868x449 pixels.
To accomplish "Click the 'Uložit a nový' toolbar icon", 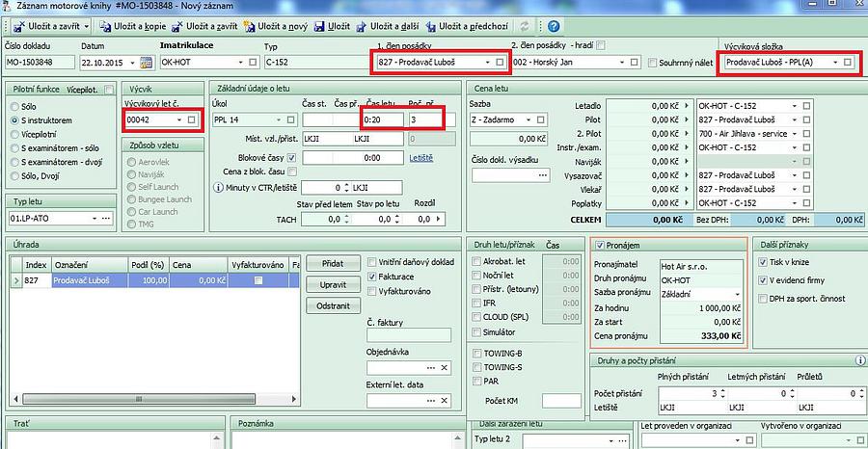I will [253, 26].
